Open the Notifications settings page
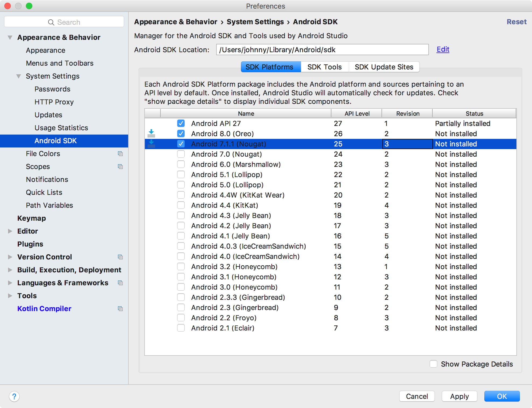This screenshot has width=532, height=408. tap(47, 180)
